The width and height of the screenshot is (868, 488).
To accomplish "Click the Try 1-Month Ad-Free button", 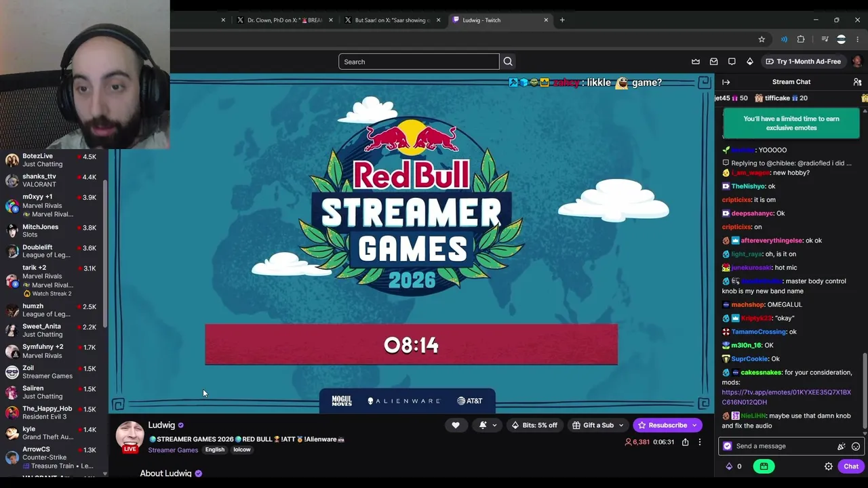I will (x=803, y=62).
